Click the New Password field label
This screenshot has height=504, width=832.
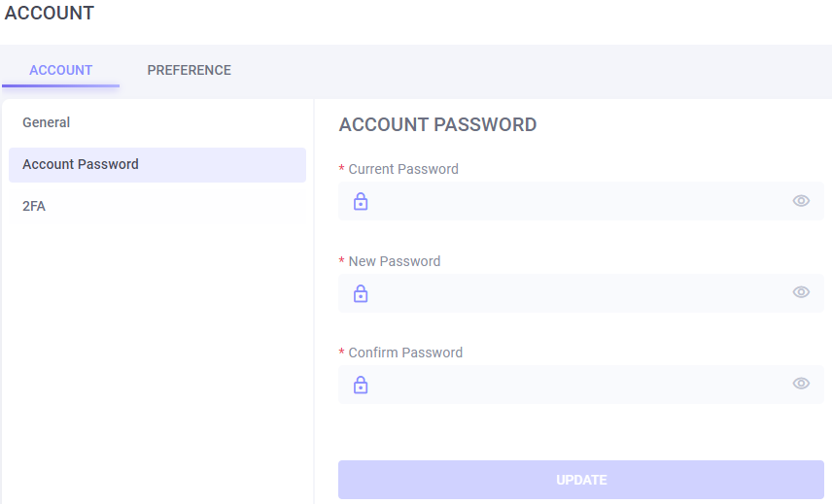[x=395, y=261]
